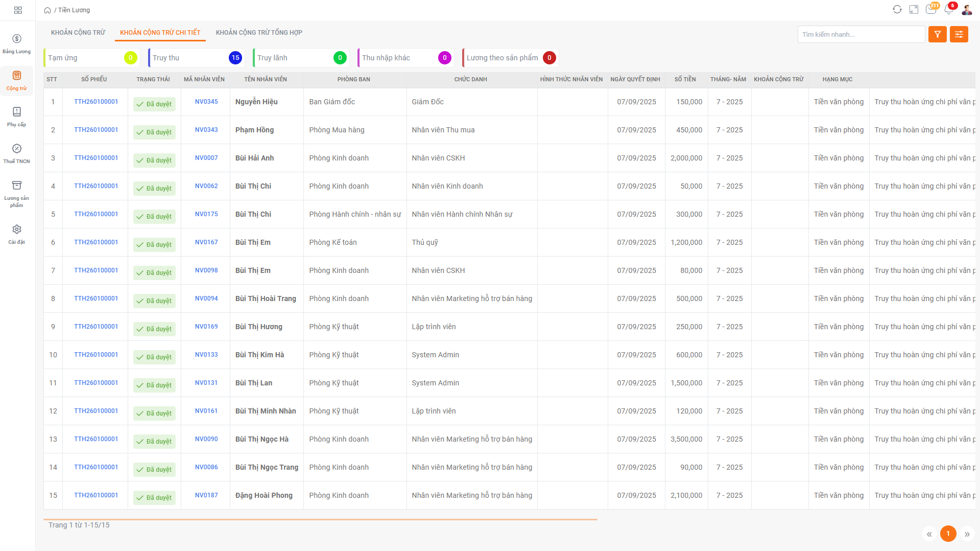Screen dimensions: 980x551
Task: Open TTH260100001 voucher link in row 3
Action: (96, 158)
